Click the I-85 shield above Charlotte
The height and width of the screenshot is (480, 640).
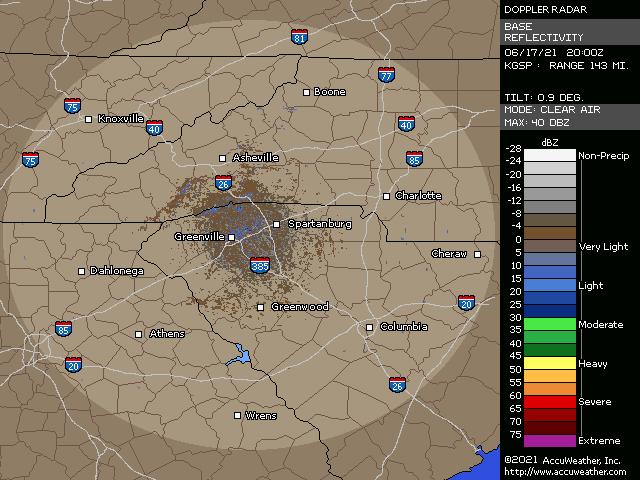(414, 159)
